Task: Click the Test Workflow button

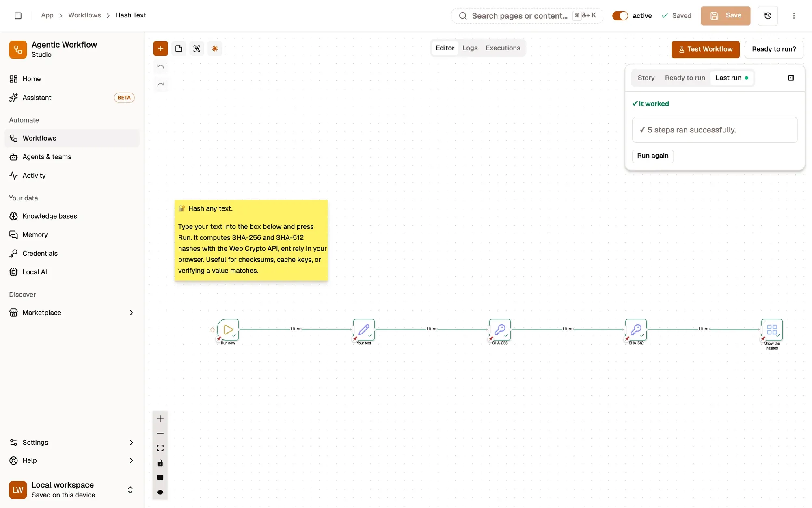Action: point(705,49)
